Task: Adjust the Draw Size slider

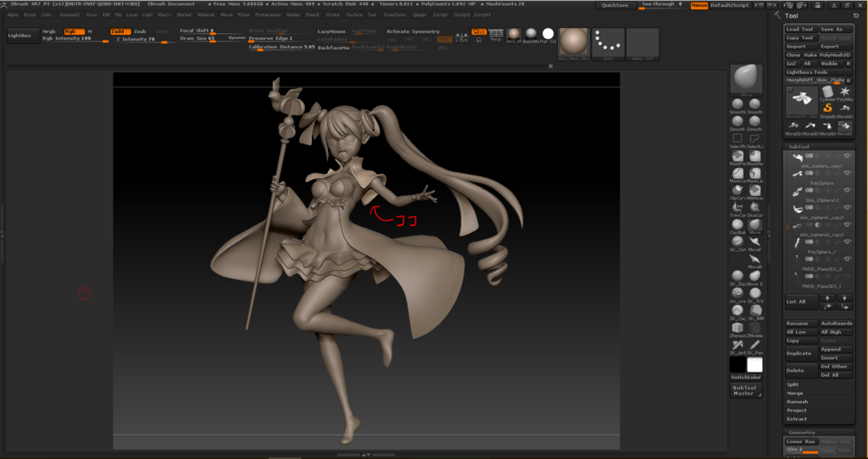Action: pyautogui.click(x=213, y=39)
